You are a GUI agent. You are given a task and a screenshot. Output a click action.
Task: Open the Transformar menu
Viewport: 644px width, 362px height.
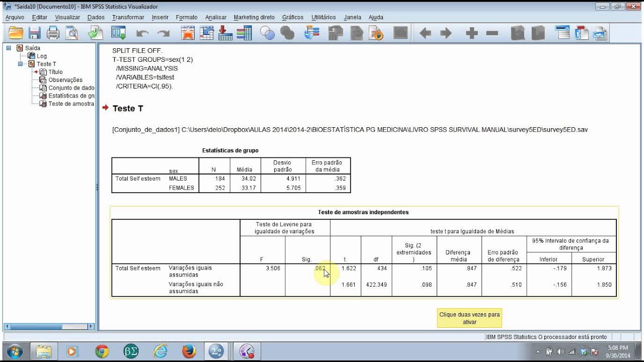click(128, 17)
